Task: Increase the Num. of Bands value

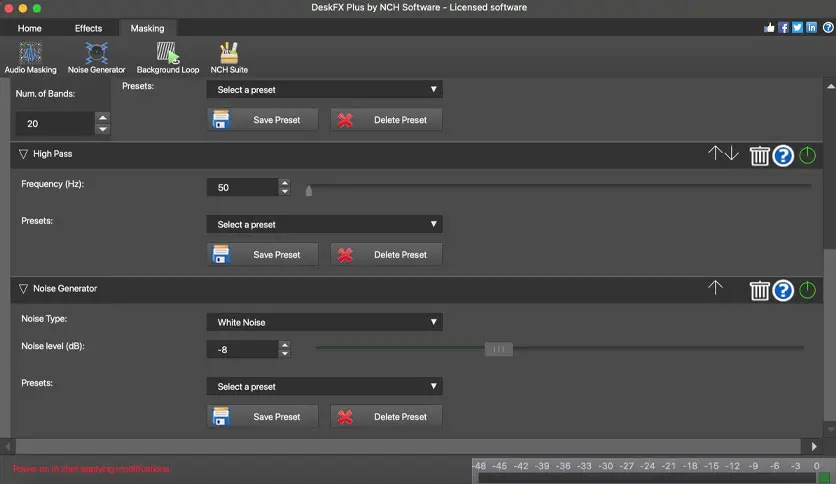Action: point(103,118)
